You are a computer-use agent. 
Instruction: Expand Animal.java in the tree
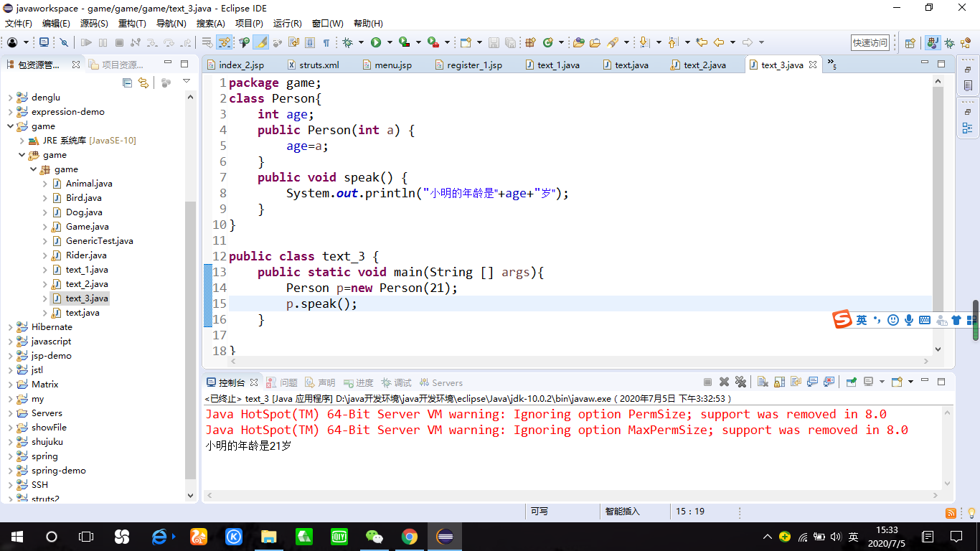click(44, 183)
